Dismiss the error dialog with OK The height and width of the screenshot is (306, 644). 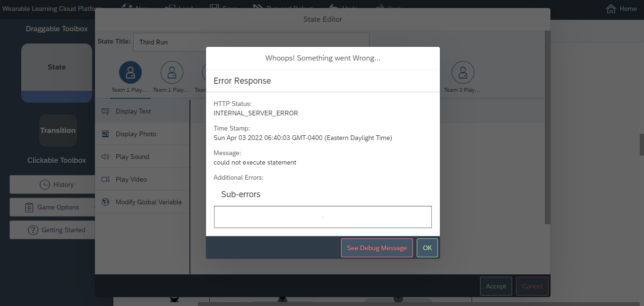(x=427, y=247)
